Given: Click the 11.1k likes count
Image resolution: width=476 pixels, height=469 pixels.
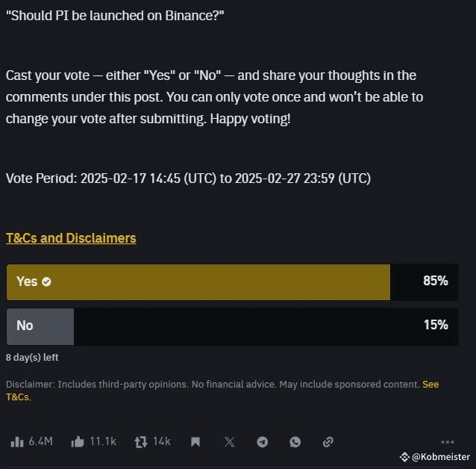Looking at the screenshot, I should [103, 441].
